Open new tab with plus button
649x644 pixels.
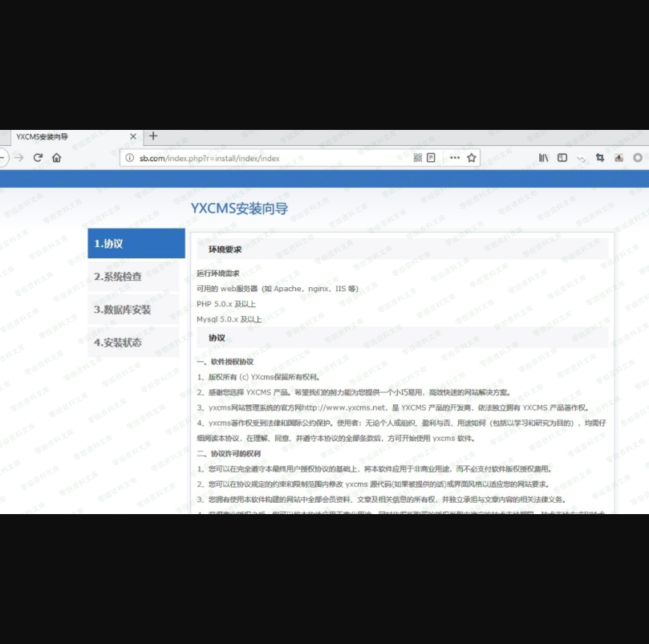pos(153,136)
